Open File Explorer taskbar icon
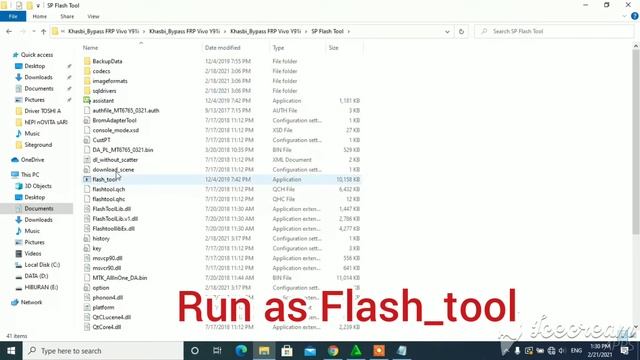Screen dimensions: 640x360 [x=264, y=351]
